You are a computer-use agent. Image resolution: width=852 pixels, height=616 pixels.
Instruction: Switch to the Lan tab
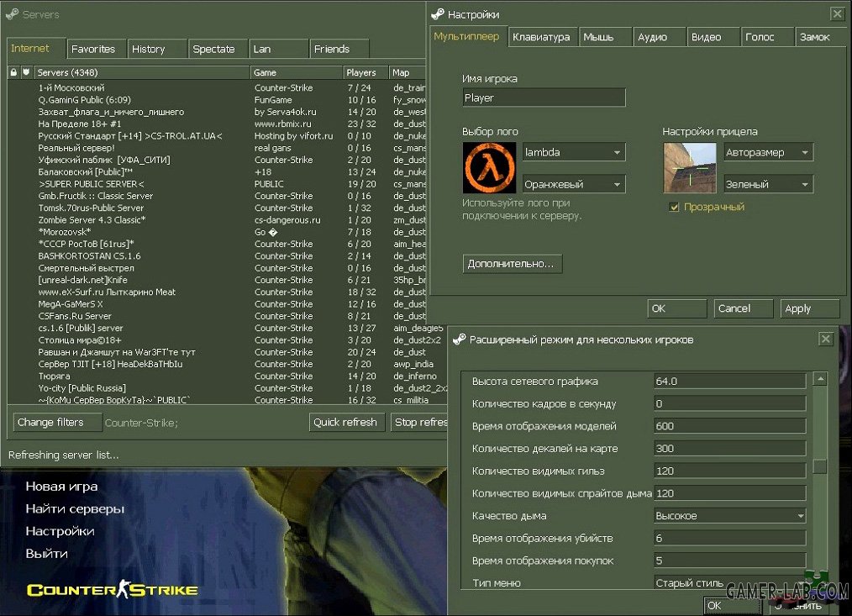(x=278, y=49)
